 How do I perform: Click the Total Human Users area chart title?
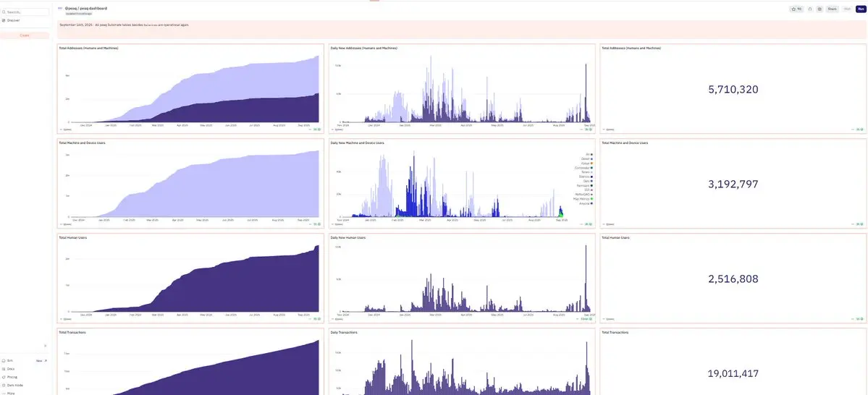click(x=72, y=237)
